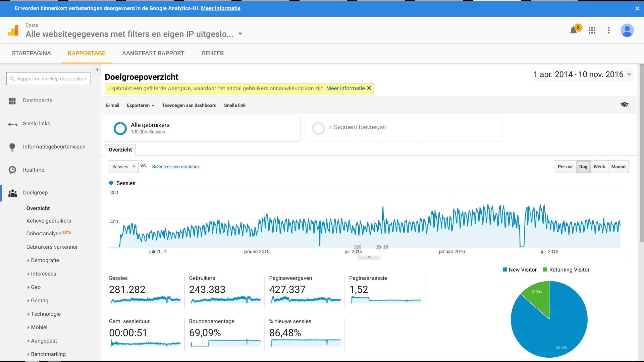The height and width of the screenshot is (362, 644).
Task: Open Overzicht under Doelgroep sidebar
Action: pos(38,208)
